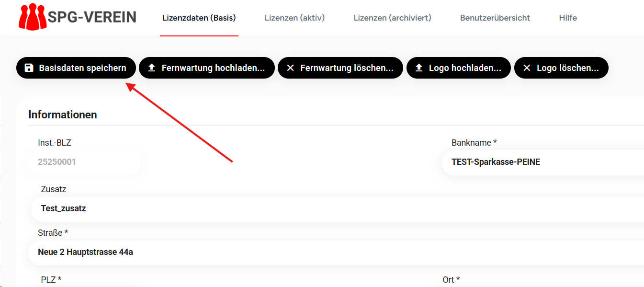Select the Straße input field

[335, 252]
